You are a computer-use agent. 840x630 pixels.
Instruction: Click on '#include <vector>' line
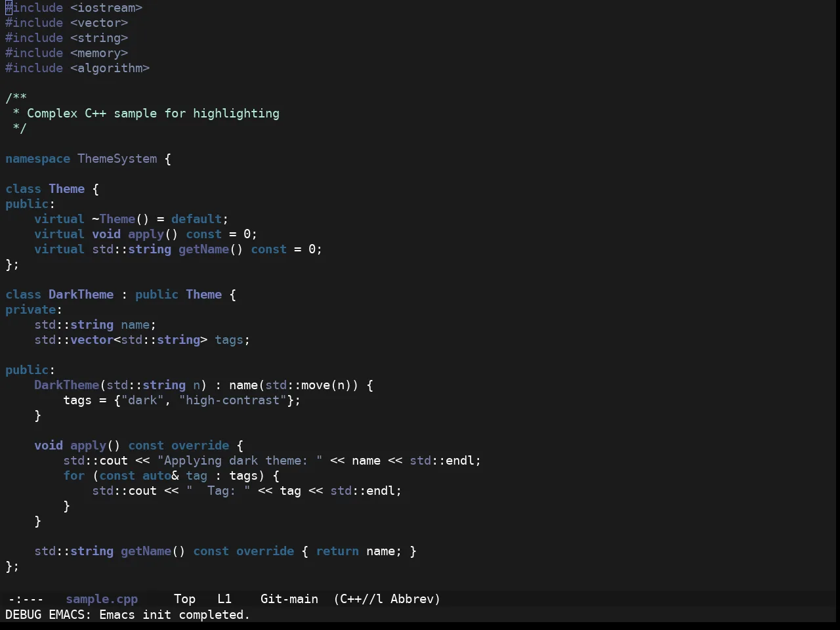click(67, 23)
